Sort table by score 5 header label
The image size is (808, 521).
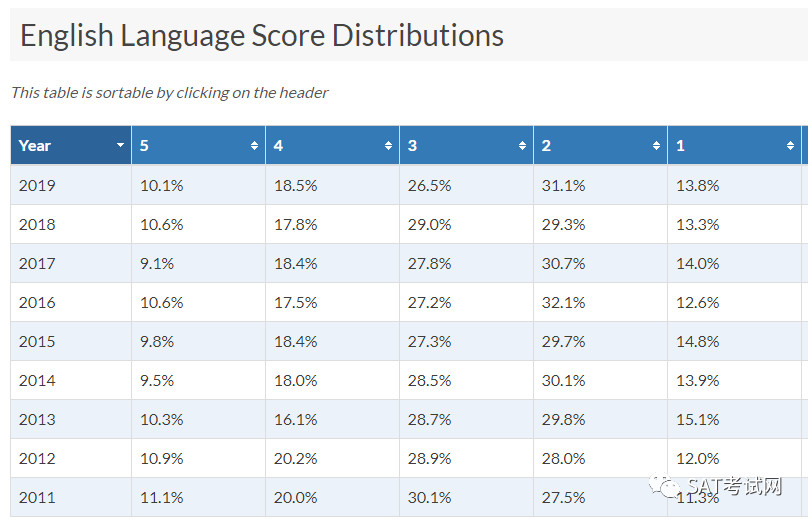tap(144, 146)
